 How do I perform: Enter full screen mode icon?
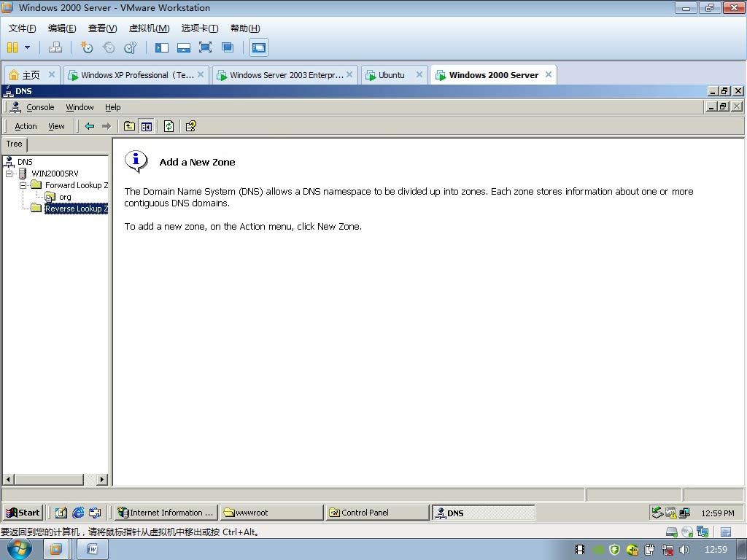tap(205, 47)
